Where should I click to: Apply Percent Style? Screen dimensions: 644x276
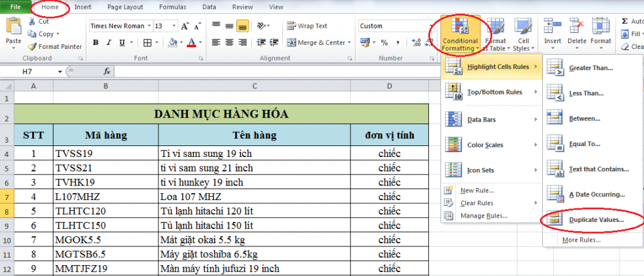tap(384, 42)
